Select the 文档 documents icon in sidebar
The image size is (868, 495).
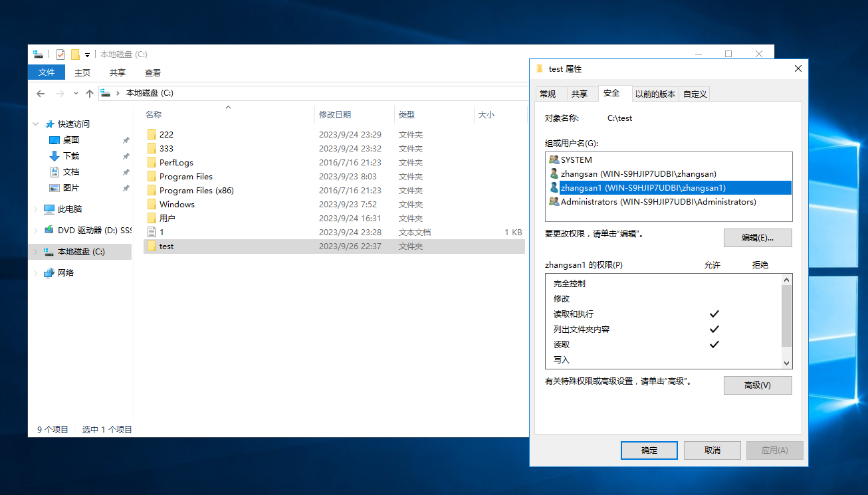55,172
